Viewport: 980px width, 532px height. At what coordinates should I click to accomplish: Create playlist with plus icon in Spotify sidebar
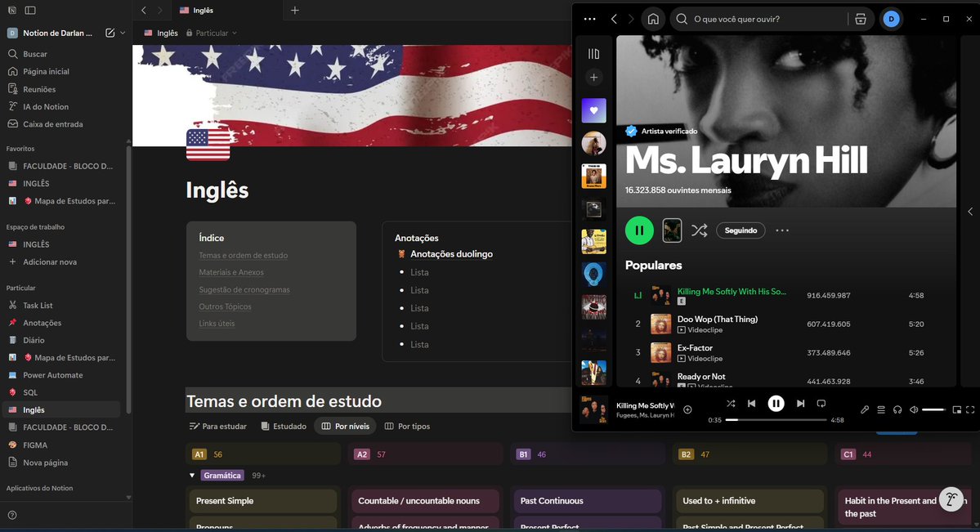tap(593, 78)
